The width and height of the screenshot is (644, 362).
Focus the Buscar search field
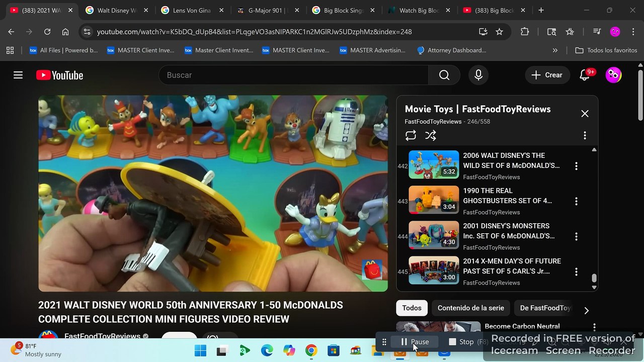[x=293, y=75]
